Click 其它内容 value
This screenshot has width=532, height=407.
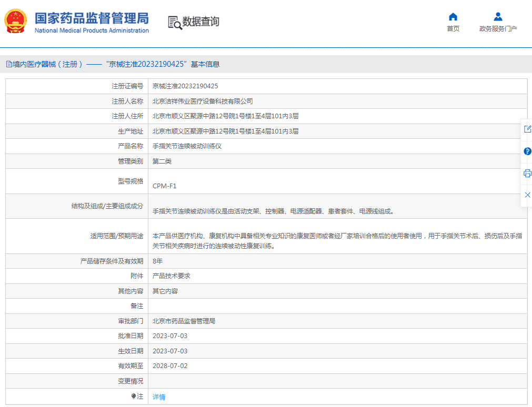pos(165,291)
